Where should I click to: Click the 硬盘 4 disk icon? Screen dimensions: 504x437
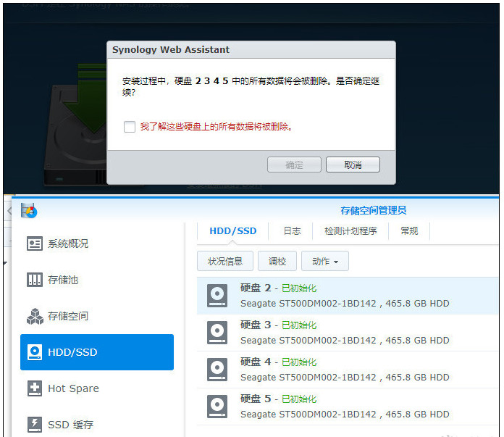point(217,370)
